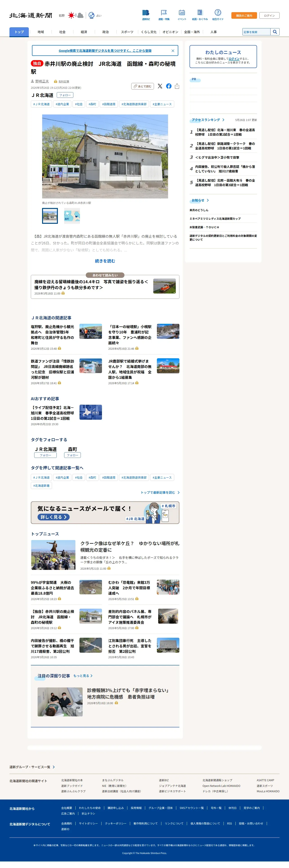Click the #道内企業 tag under headline
Viewport: 289px width, 868px height.
pos(62,104)
